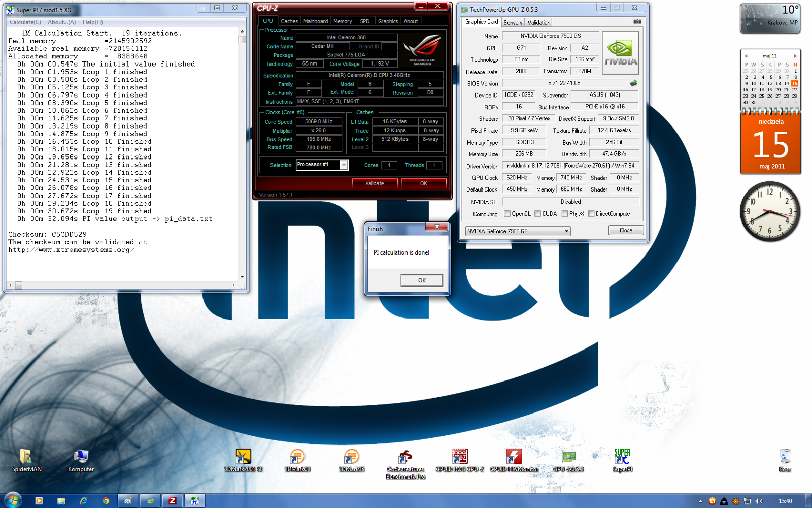Open the Komputer desktop icon
Image resolution: width=812 pixels, height=508 pixels.
coord(81,460)
